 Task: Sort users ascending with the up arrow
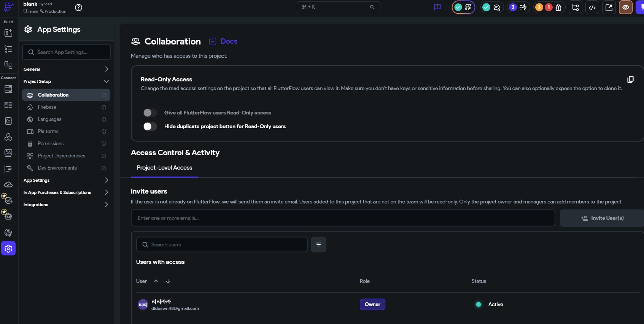(156, 281)
